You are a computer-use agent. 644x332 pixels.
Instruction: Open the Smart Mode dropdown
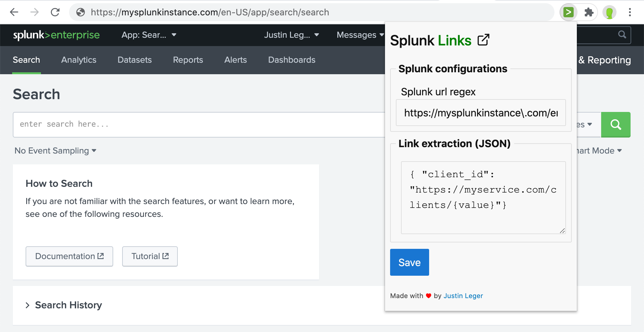pos(600,150)
